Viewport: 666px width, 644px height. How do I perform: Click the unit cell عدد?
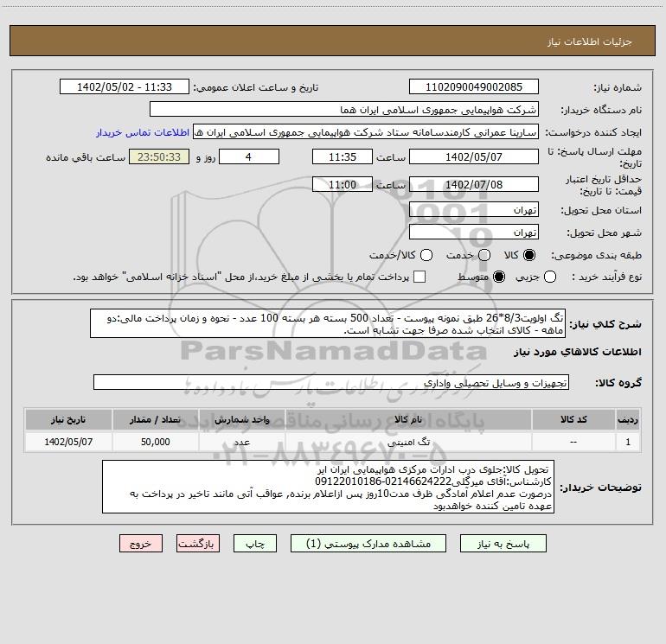point(241,442)
